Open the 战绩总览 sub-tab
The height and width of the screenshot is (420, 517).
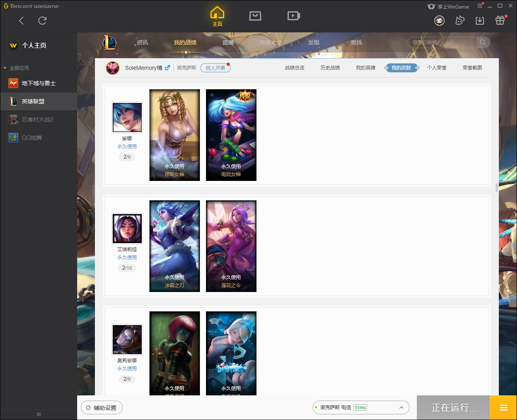click(294, 68)
